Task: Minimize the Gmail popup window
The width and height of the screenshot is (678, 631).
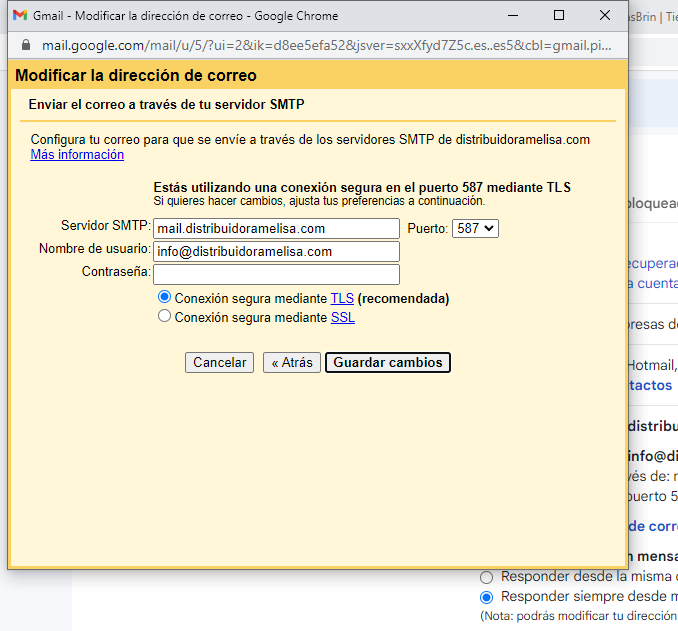Action: coord(513,16)
